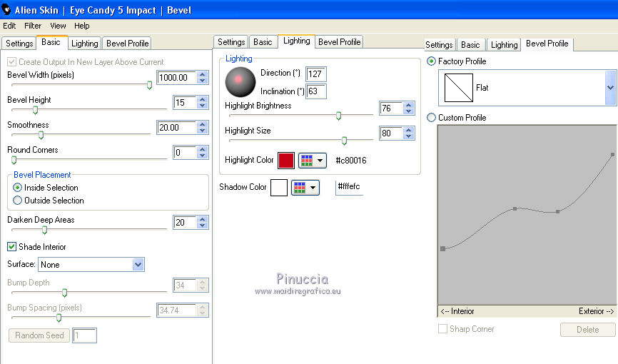Image resolution: width=618 pixels, height=364 pixels.
Task: Click the Highlight Brightness value field
Action: tap(391, 108)
